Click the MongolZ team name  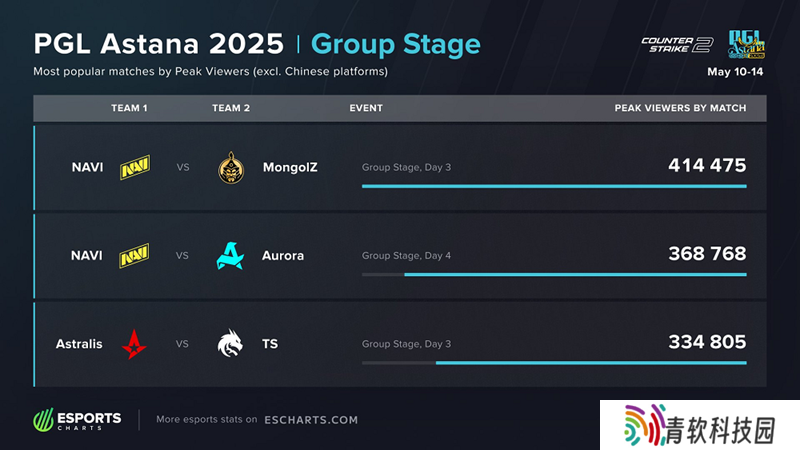290,167
